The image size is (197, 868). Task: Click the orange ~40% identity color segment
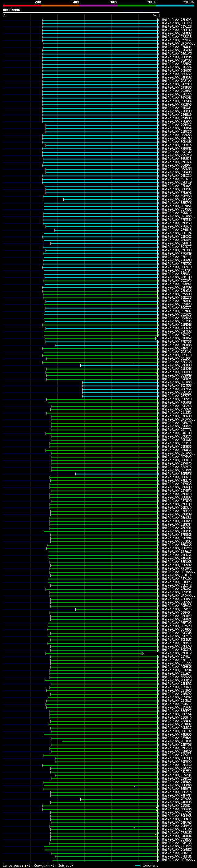coord(60,6)
